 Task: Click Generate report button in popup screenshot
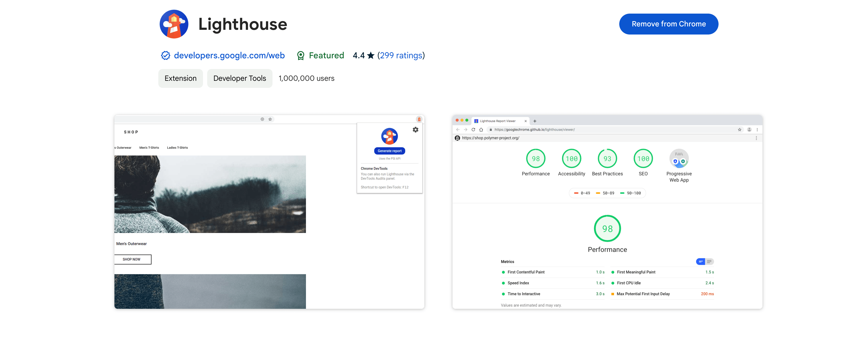[390, 151]
